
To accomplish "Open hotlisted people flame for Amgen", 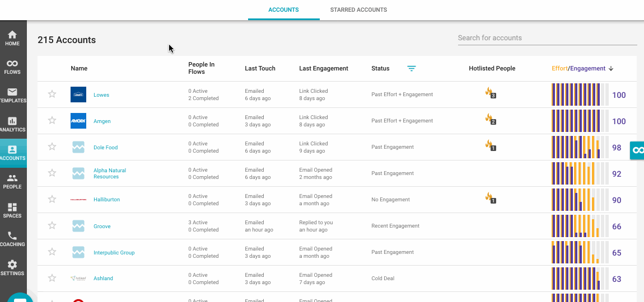I will click(491, 119).
